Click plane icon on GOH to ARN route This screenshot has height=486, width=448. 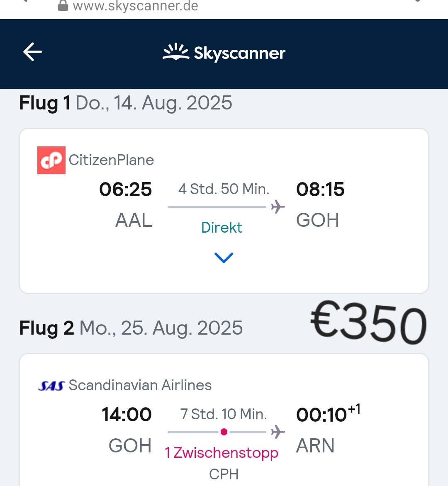[278, 432]
